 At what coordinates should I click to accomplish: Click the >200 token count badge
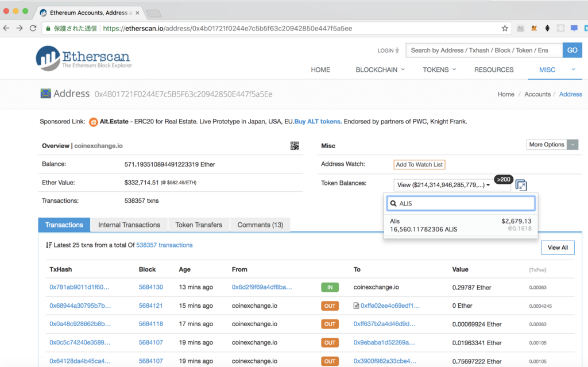coord(504,179)
